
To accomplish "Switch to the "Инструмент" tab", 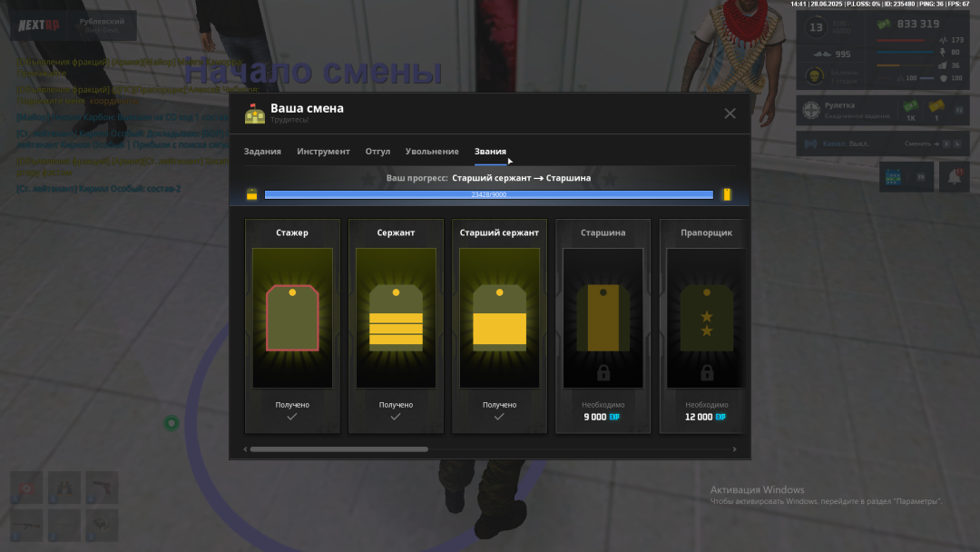I will tap(323, 152).
